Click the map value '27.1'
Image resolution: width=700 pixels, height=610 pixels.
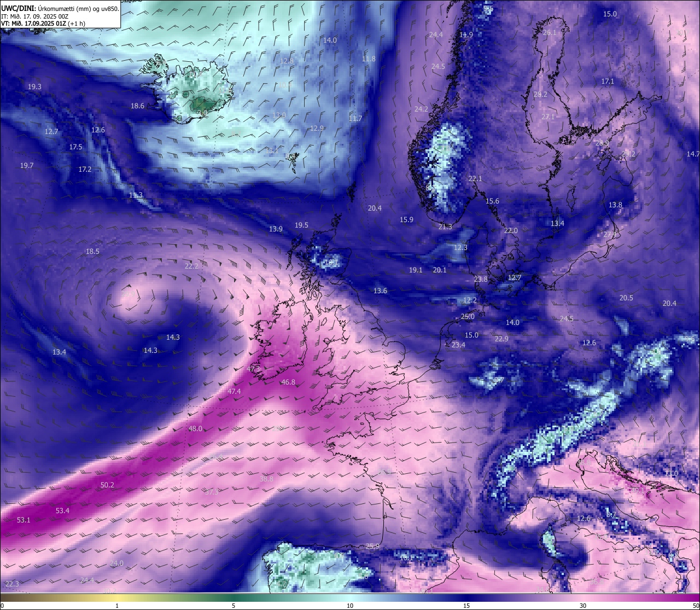(x=548, y=117)
